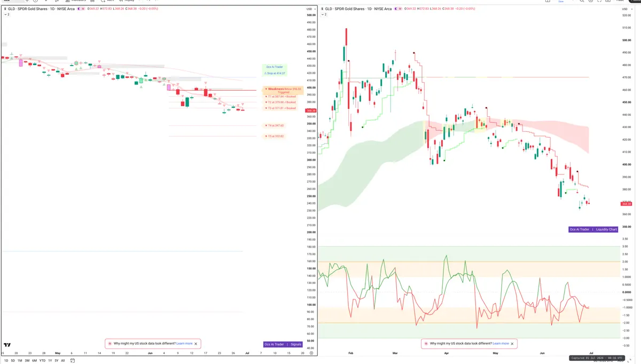
Task: Click Learn more link in left chart notice
Action: pyautogui.click(x=184, y=344)
